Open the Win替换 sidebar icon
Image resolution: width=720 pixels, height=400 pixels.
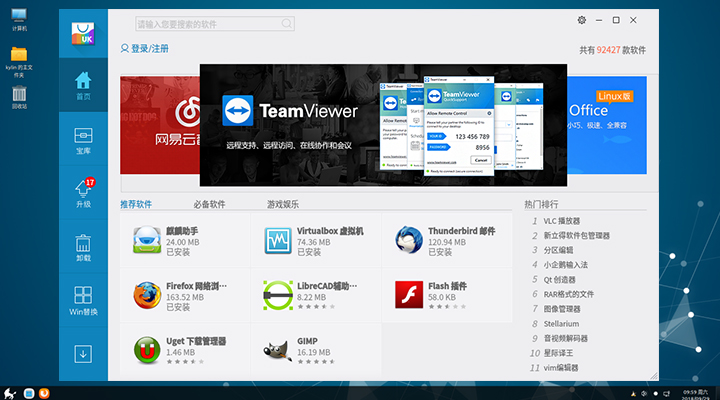click(x=83, y=299)
